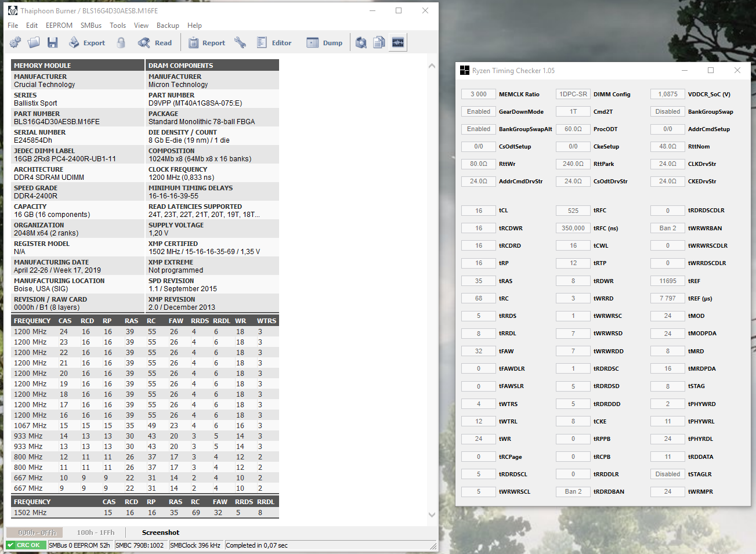Viewport: 756px width, 554px height.
Task: Open the Report view
Action: pyautogui.click(x=207, y=42)
